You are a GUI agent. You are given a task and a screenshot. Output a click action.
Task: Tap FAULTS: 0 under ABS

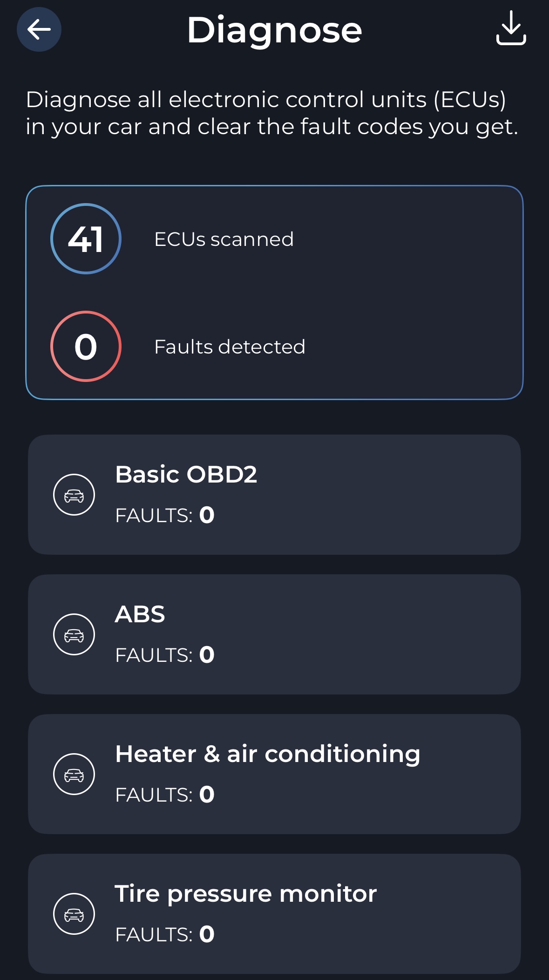(x=165, y=655)
